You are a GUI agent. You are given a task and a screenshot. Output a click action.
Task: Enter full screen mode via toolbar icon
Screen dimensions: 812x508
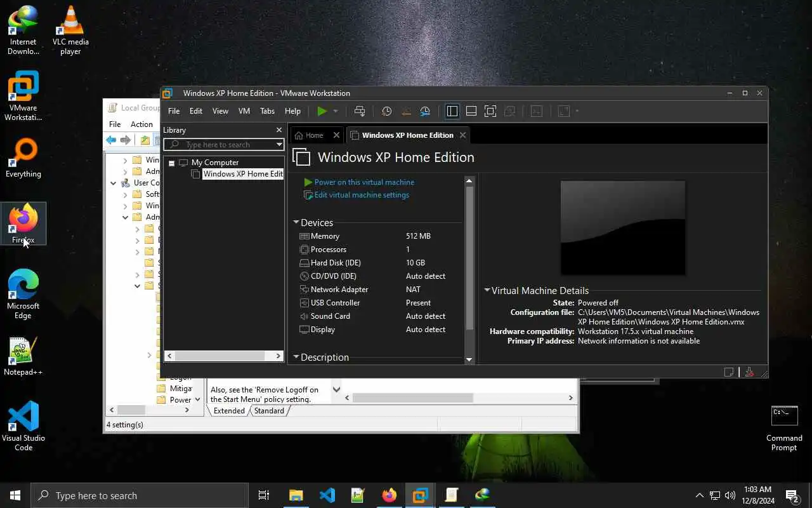490,111
